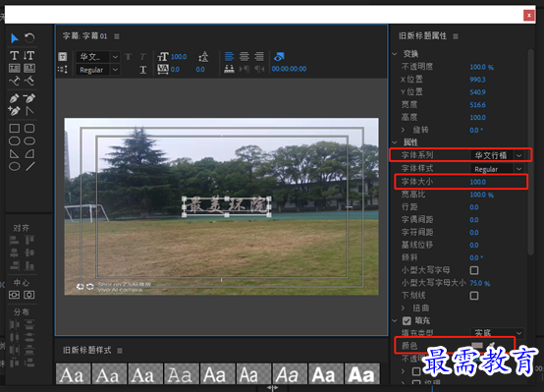Apply the last bold Aa style thumbnail
This screenshot has width=544, height=392.
(362, 373)
